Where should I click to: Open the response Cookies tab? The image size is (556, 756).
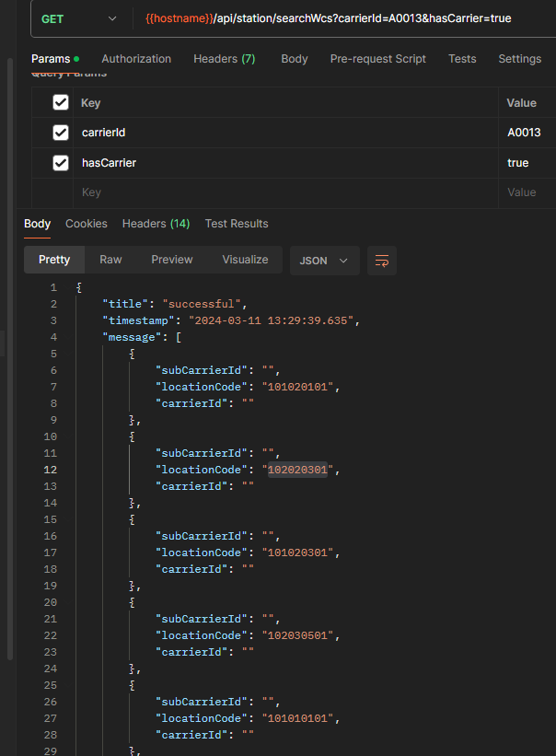pos(87,224)
